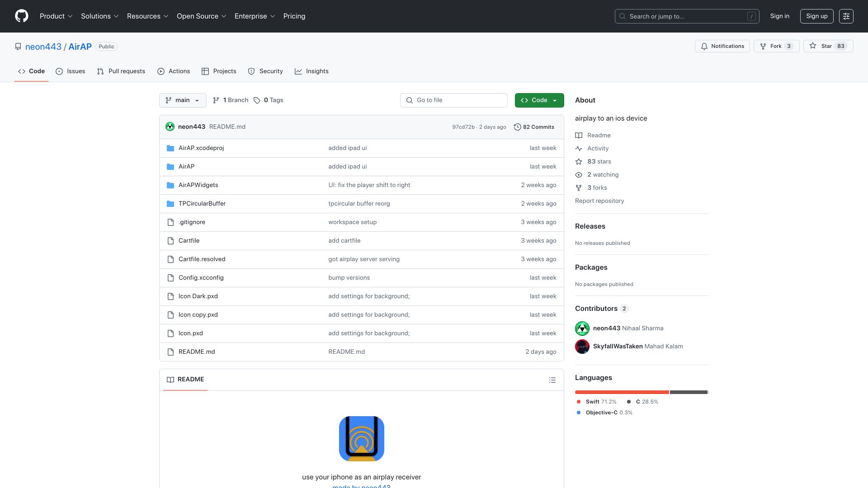868x488 pixels.
Task: Open the 82 Commits history link
Action: pos(534,127)
